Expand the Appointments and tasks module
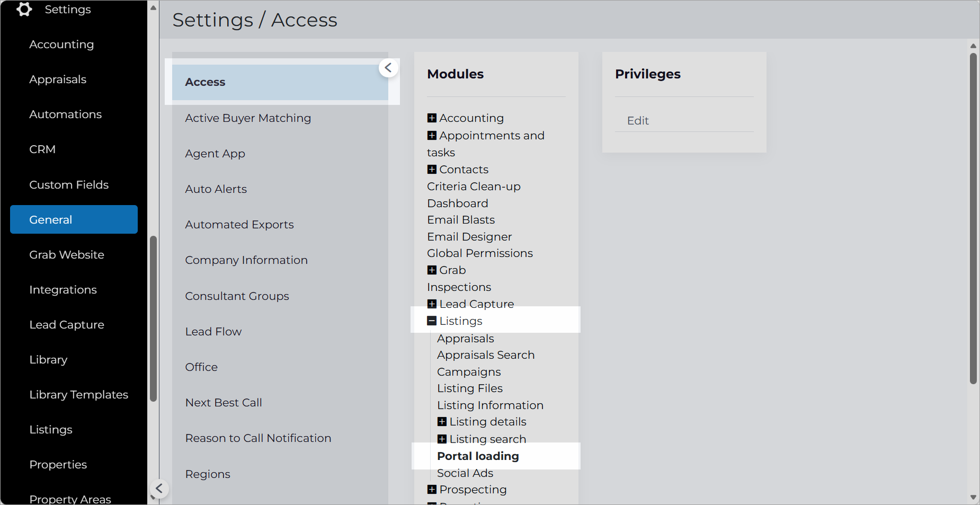Image resolution: width=980 pixels, height=505 pixels. click(x=432, y=136)
